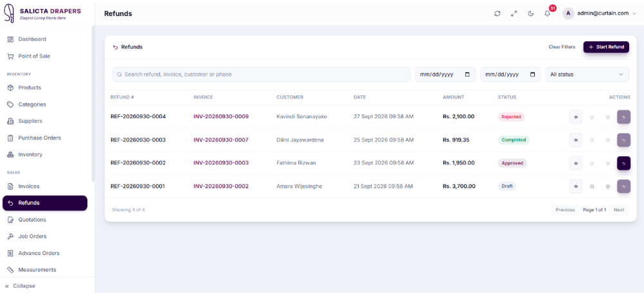Navigate to Invoices
The image size is (644, 293).
pos(45,186)
